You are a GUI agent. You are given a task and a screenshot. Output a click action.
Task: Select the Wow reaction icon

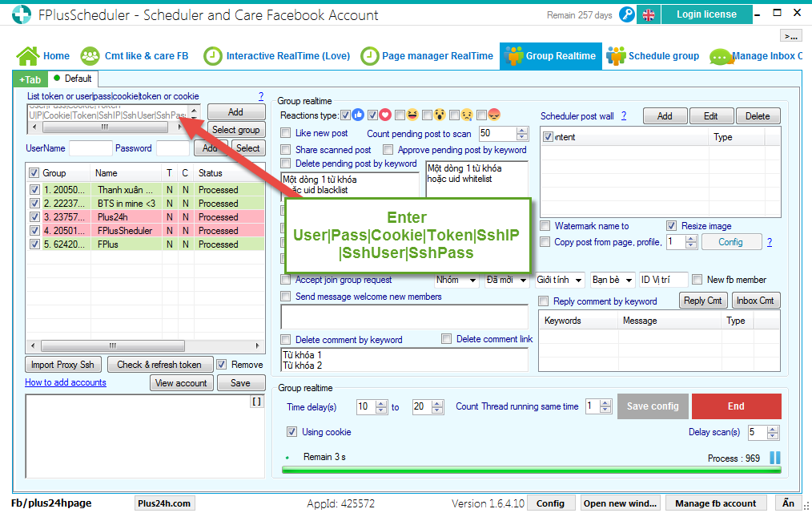click(440, 115)
